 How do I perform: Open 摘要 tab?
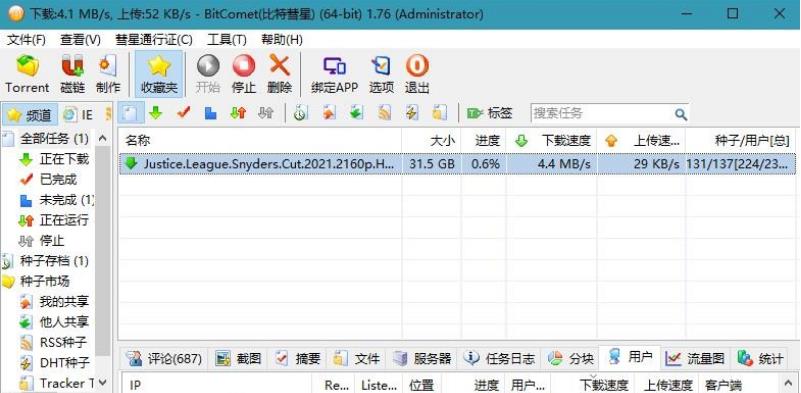298,359
